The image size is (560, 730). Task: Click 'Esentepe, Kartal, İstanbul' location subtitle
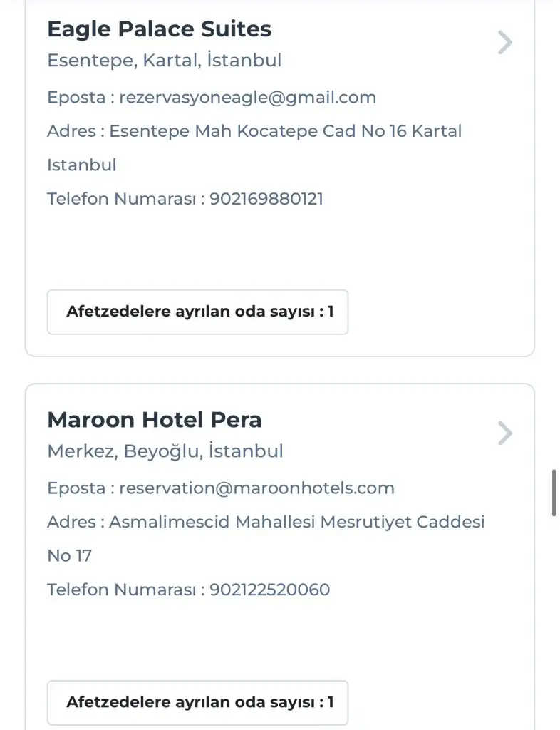point(164,61)
